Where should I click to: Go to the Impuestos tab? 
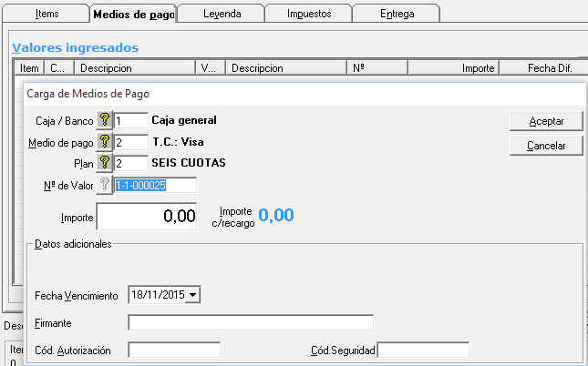click(x=309, y=14)
